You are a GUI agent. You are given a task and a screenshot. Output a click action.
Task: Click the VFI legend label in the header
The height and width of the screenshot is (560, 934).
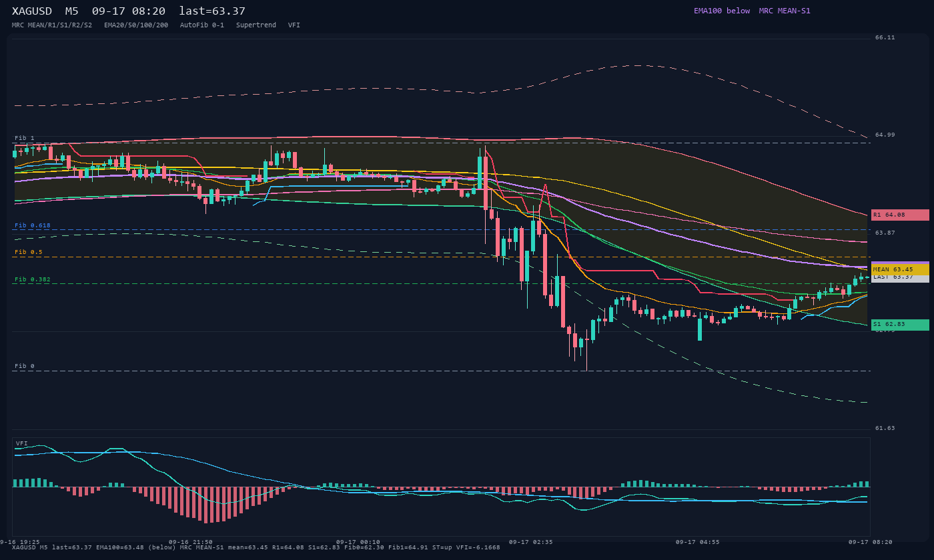(x=294, y=25)
